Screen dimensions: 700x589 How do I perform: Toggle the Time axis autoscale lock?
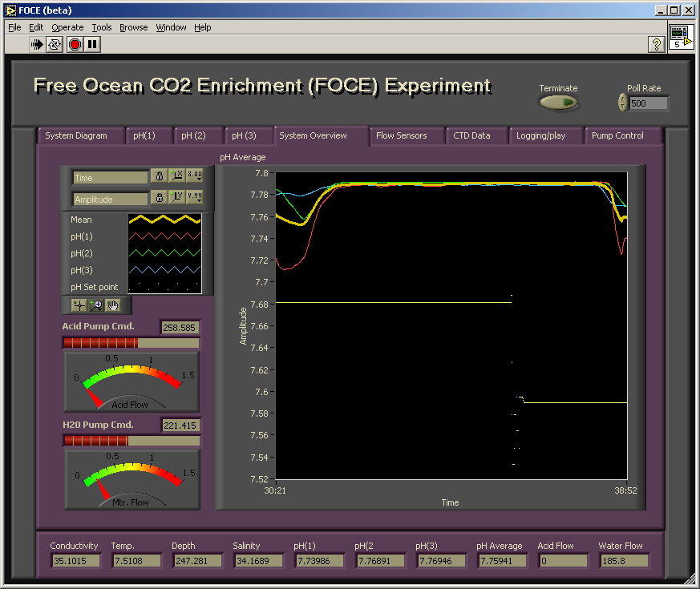(x=160, y=175)
